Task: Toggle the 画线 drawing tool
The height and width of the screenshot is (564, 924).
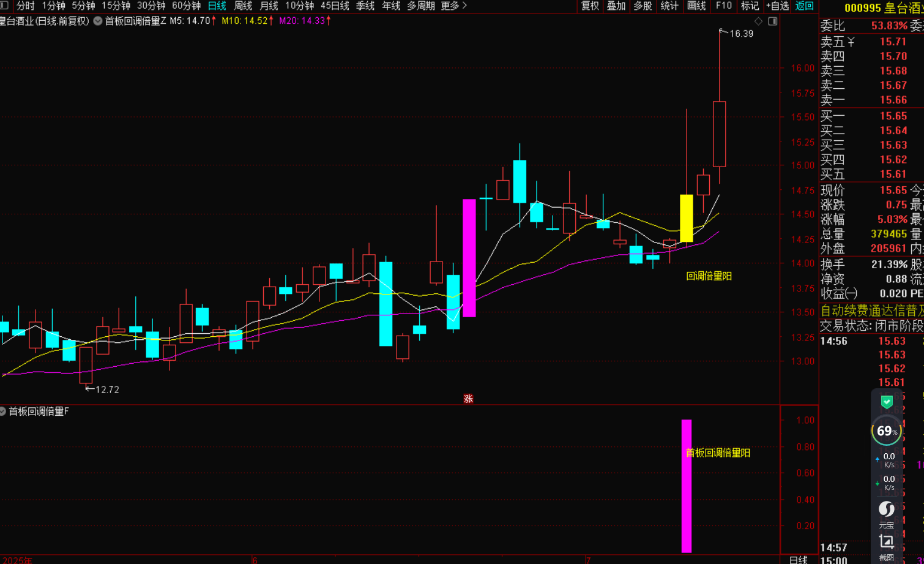Action: (x=696, y=6)
